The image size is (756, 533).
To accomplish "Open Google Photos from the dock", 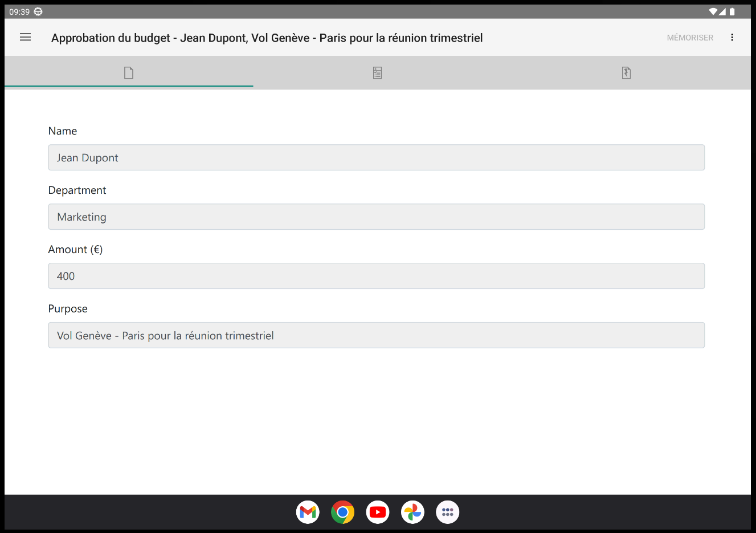I will 412,512.
